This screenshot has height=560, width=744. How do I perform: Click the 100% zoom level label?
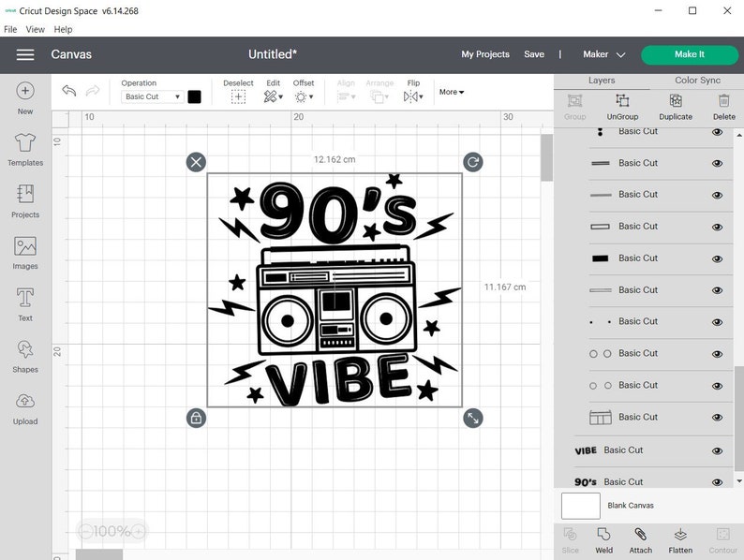point(112,532)
